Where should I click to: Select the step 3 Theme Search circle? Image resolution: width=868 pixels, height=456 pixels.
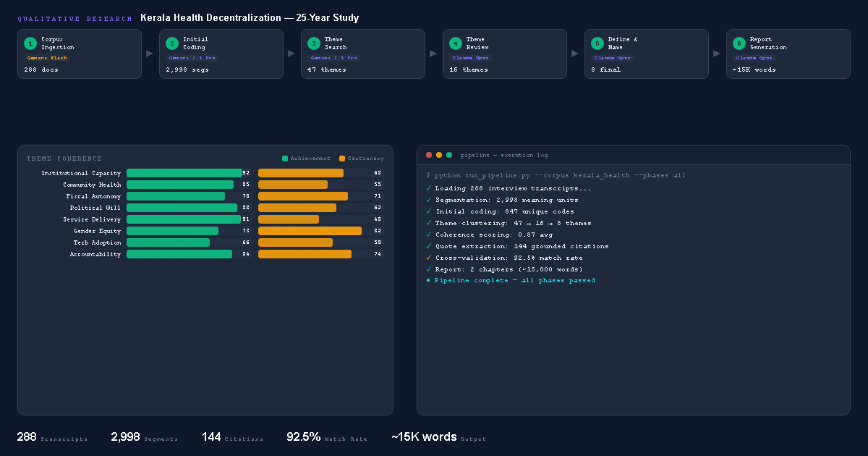(x=313, y=43)
